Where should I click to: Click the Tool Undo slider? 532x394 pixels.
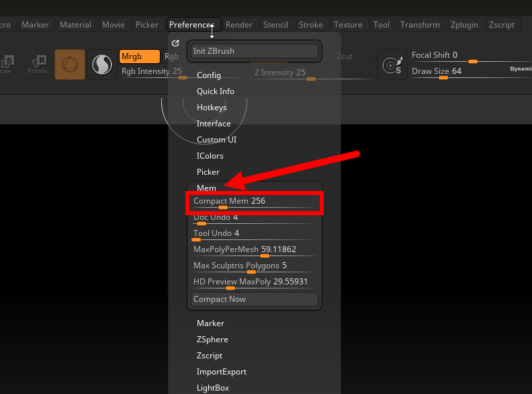[255, 235]
